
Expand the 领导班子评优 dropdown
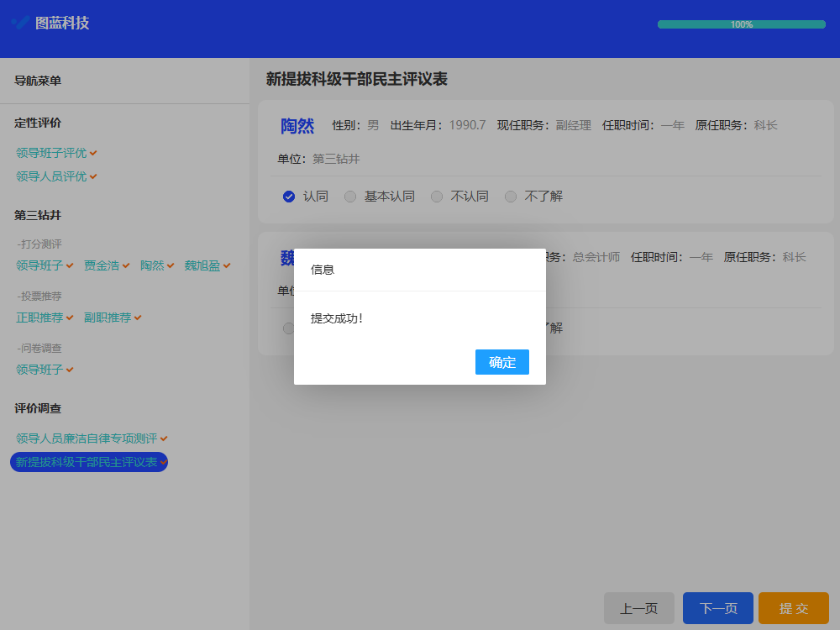tap(52, 153)
